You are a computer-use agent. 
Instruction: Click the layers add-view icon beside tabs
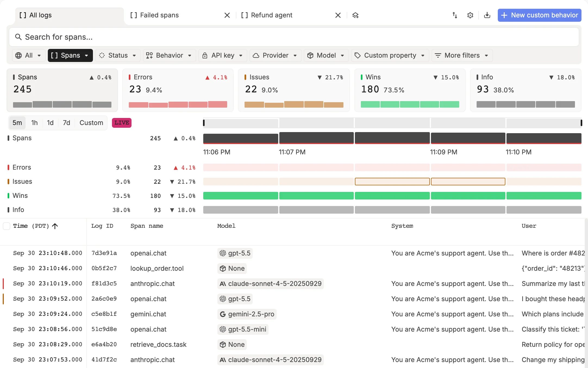355,15
